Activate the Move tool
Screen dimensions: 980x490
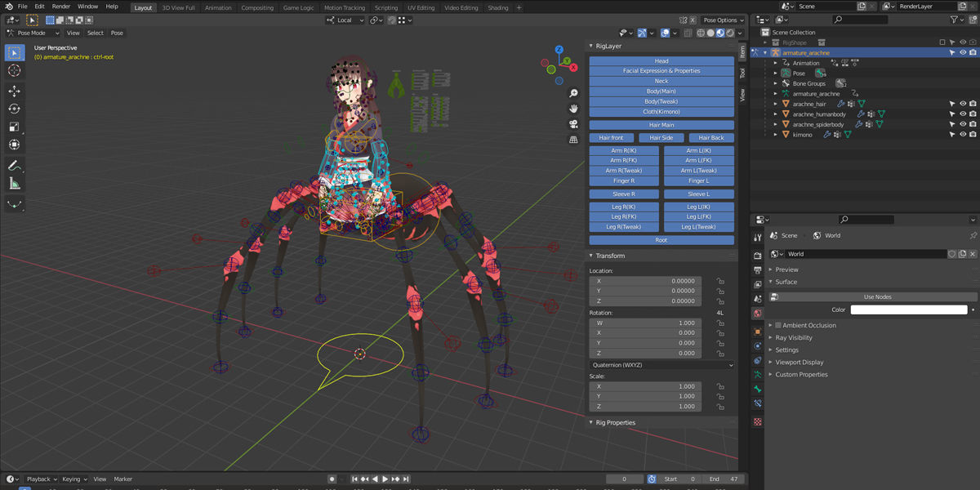pyautogui.click(x=15, y=91)
